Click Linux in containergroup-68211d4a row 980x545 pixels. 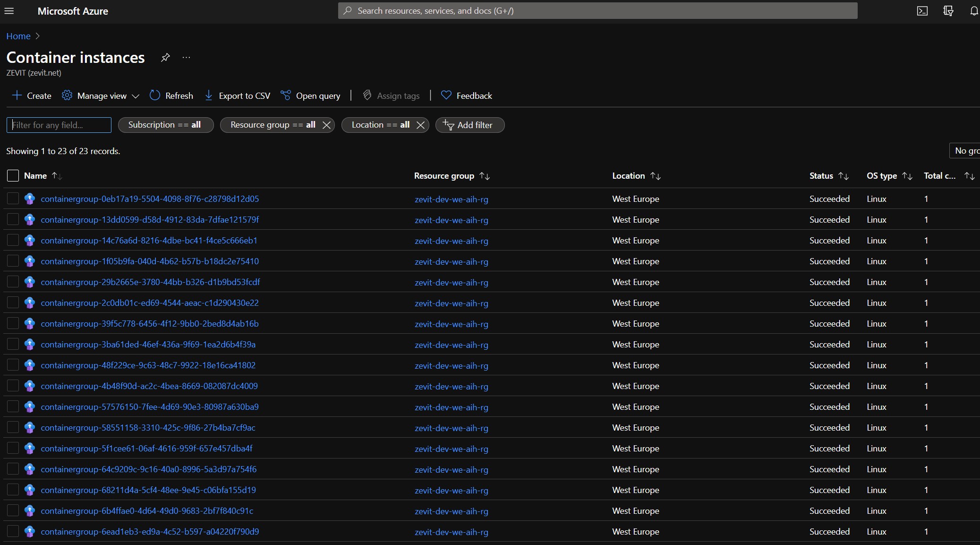click(x=877, y=490)
